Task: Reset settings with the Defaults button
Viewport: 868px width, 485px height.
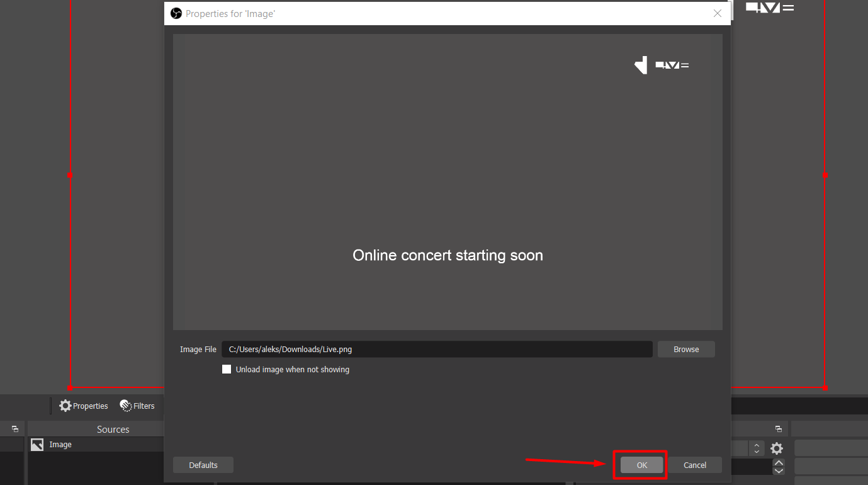Action: (x=203, y=465)
